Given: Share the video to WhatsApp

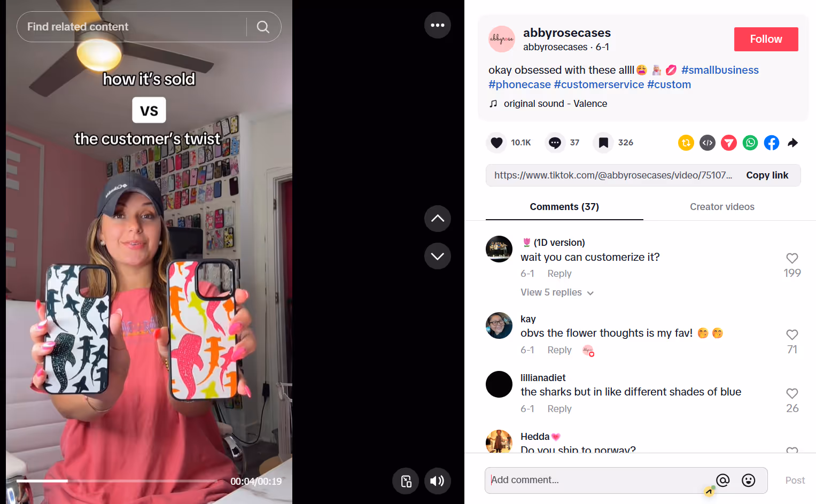Looking at the screenshot, I should click(750, 143).
